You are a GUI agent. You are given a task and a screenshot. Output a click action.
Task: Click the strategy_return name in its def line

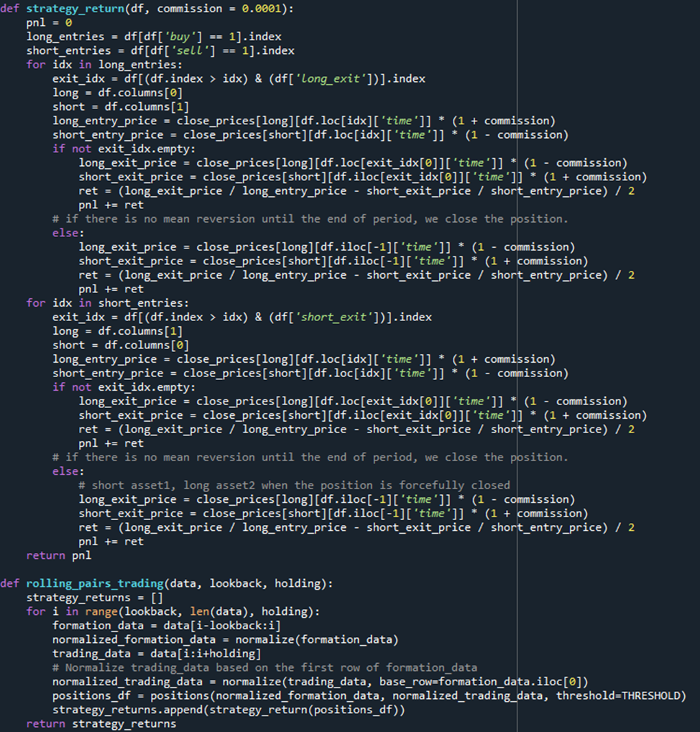tap(75, 9)
